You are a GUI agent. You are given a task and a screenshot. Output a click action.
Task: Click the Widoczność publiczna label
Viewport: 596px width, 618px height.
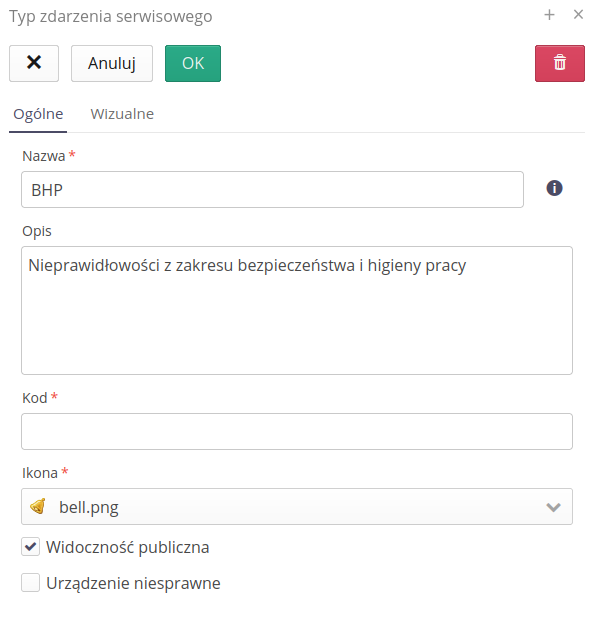pyautogui.click(x=127, y=547)
